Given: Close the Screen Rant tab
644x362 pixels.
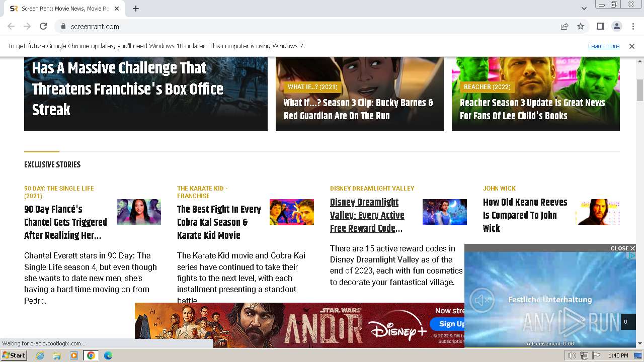Looking at the screenshot, I should pyautogui.click(x=117, y=9).
